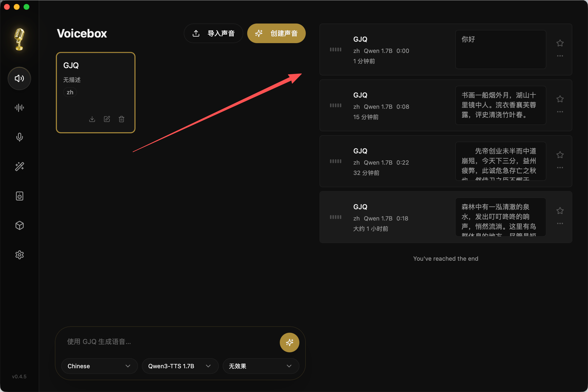Delete the GJQ voice via the trash icon

click(122, 119)
